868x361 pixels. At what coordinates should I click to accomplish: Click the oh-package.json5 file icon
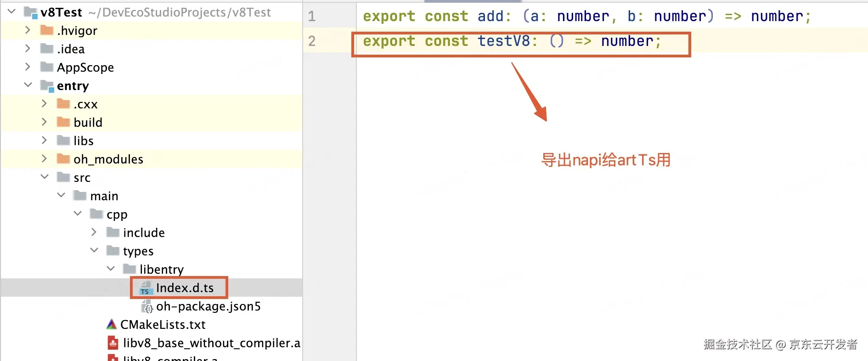(147, 306)
